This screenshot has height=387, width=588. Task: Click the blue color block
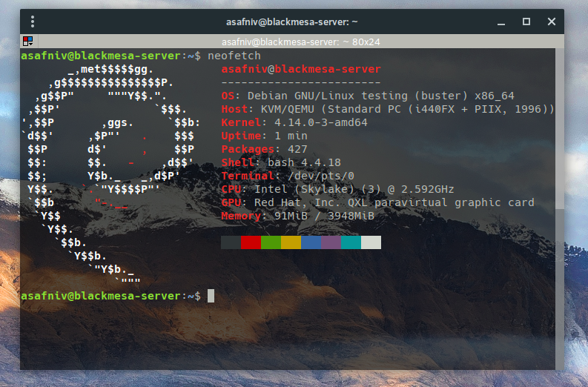click(311, 242)
